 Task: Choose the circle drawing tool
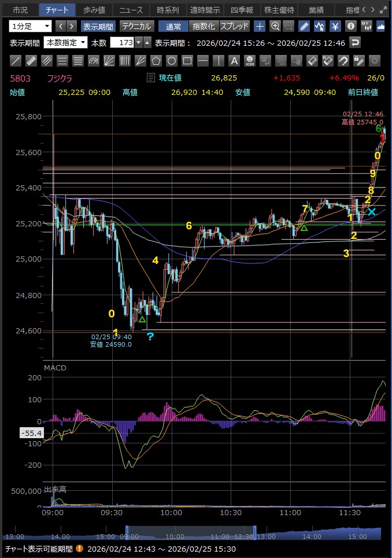(x=172, y=60)
